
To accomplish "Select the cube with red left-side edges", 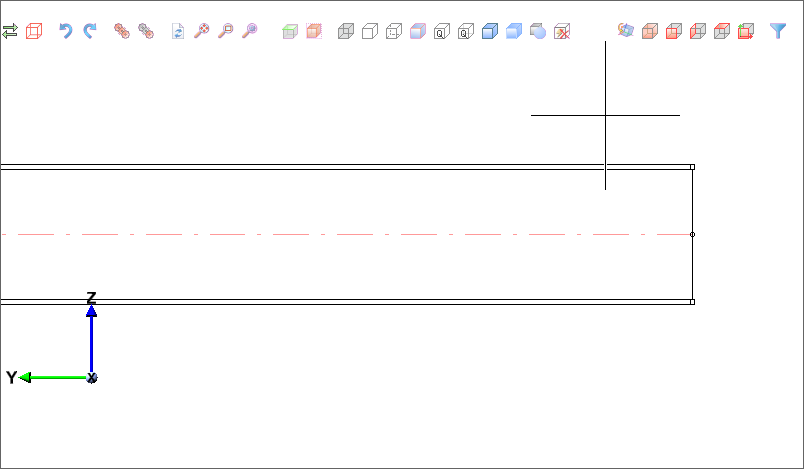I will click(698, 31).
